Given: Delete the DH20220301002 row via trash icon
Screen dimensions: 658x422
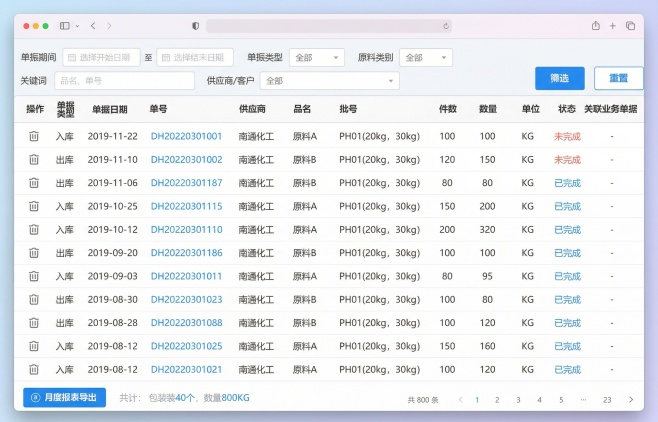Looking at the screenshot, I should tap(34, 160).
